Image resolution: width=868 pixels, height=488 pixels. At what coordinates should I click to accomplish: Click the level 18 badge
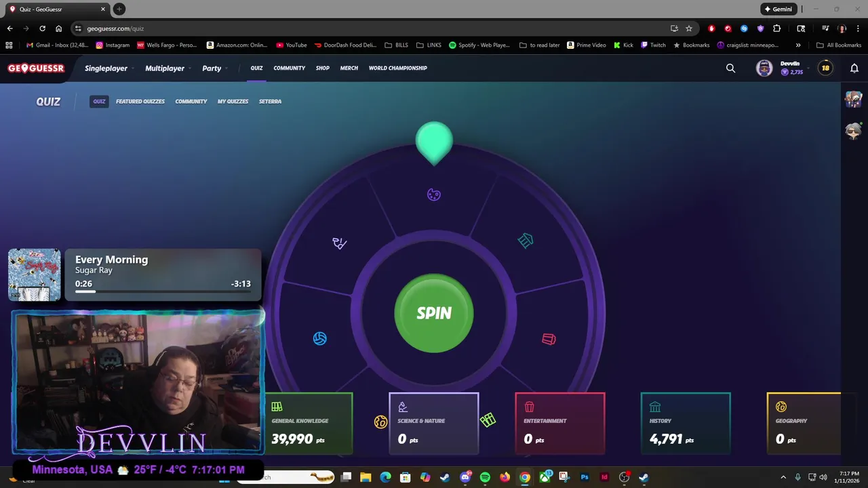[x=825, y=68]
